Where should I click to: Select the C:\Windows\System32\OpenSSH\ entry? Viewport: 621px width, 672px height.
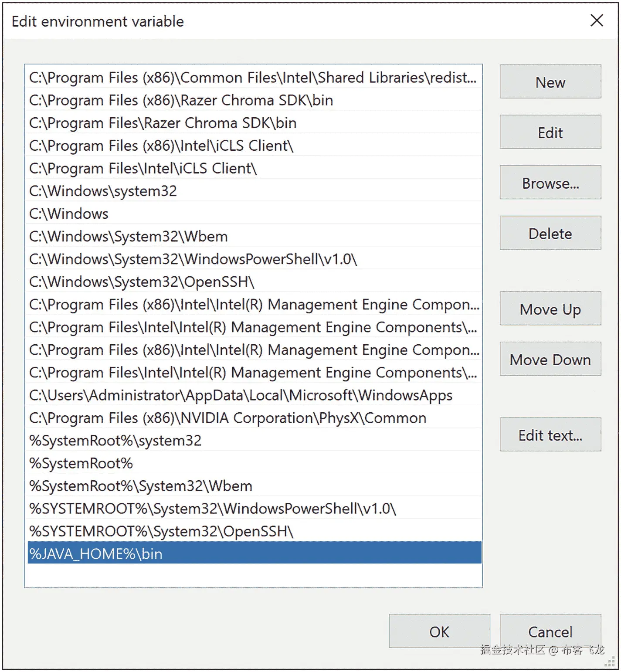click(x=255, y=282)
